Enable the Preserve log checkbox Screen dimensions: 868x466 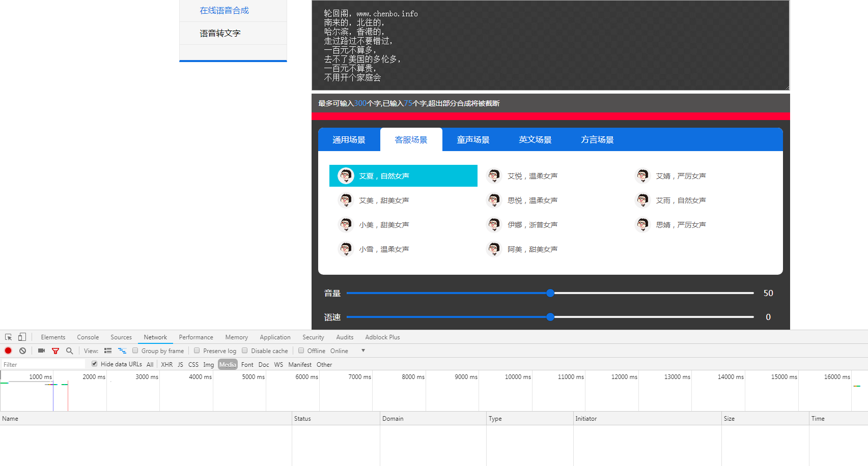pos(197,351)
